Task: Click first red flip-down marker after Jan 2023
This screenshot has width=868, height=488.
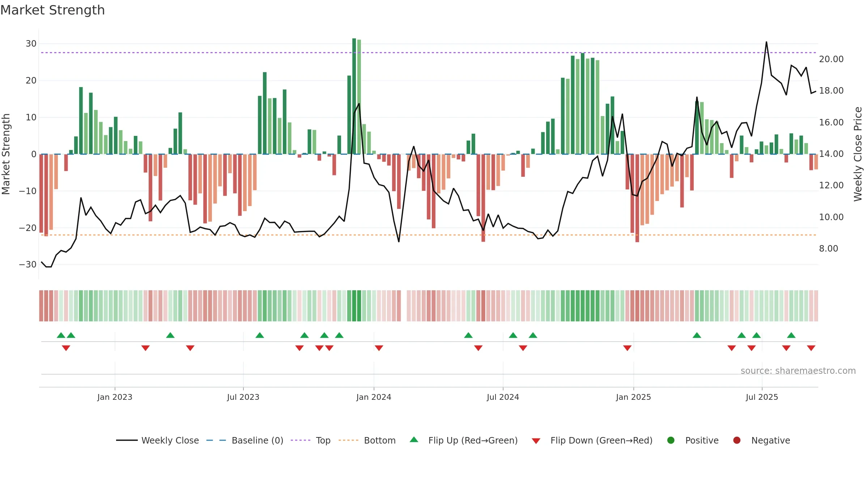Action: point(145,348)
